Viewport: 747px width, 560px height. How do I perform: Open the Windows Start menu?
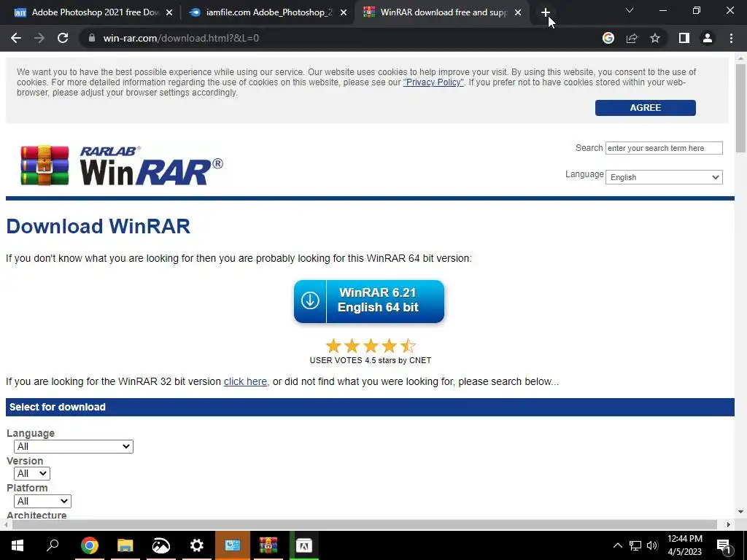(x=18, y=545)
